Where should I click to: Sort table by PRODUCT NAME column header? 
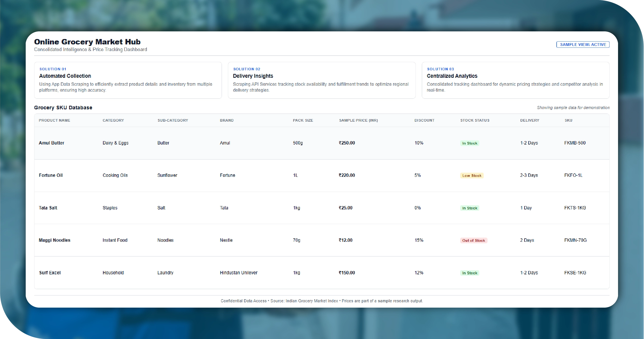coord(54,120)
